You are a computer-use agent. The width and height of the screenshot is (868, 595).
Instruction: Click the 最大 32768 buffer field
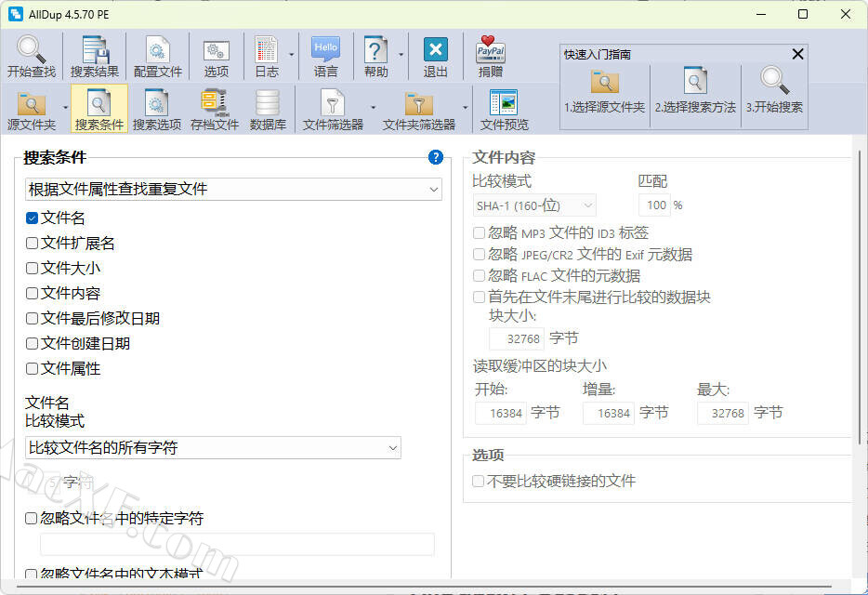(x=723, y=414)
